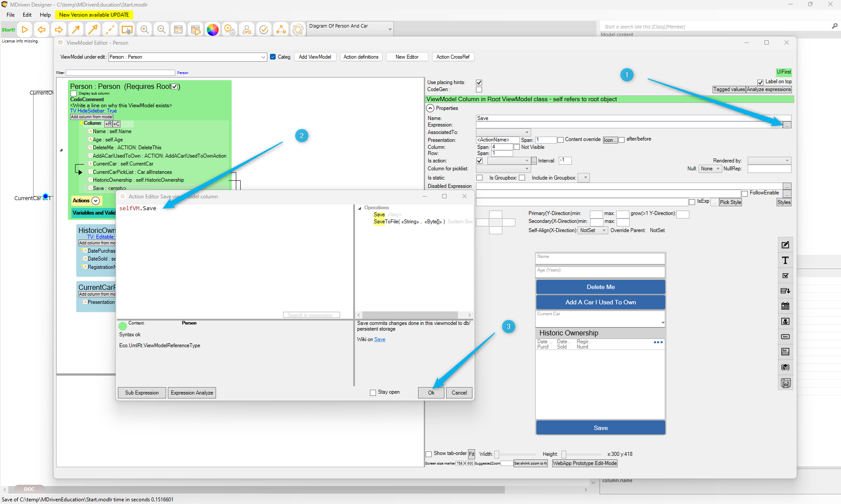
Task: Select the calendar date widget tool
Action: point(785,306)
